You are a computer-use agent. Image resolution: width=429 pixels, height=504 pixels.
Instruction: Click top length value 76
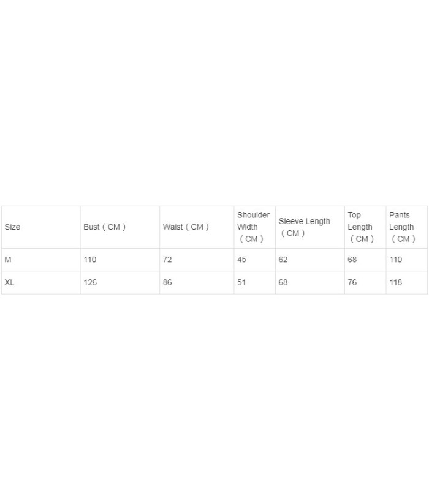352,282
